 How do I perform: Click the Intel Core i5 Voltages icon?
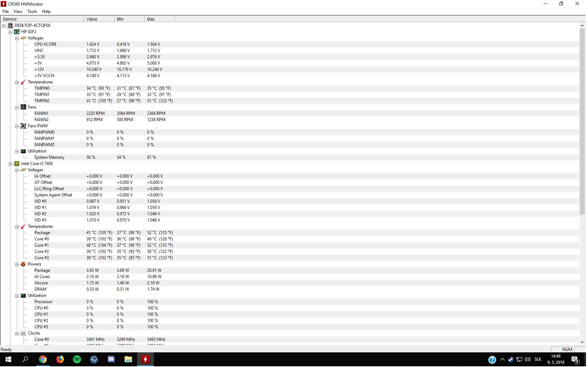click(x=23, y=170)
